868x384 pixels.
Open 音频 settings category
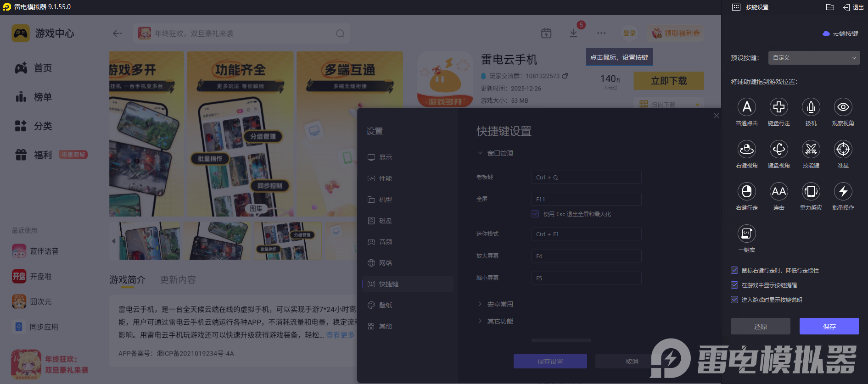click(x=408, y=242)
